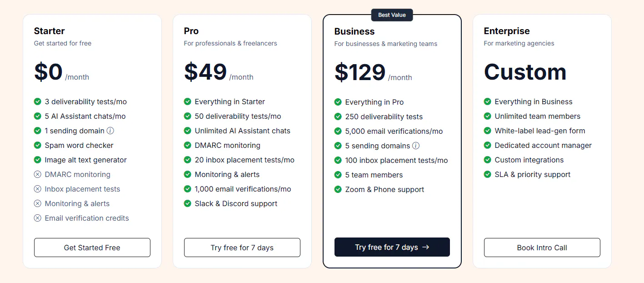Click green check next to Zoom & Phone support
The width and height of the screenshot is (644, 283).
[x=338, y=189]
